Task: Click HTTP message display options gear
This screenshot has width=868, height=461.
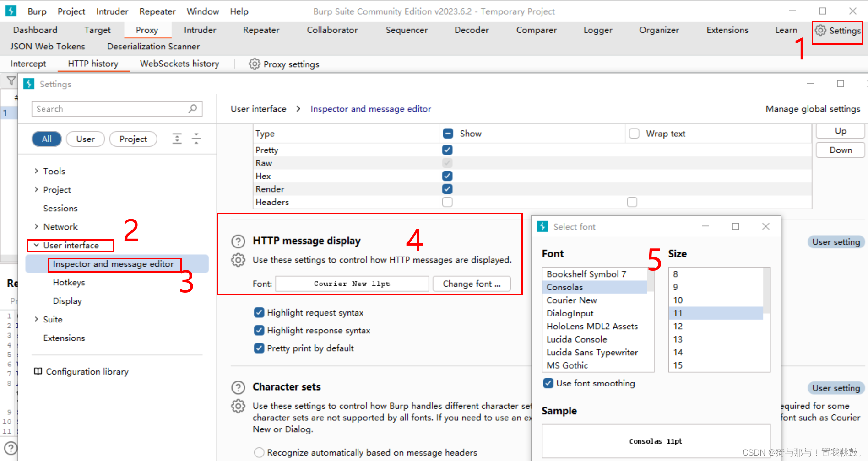Action: (x=238, y=260)
